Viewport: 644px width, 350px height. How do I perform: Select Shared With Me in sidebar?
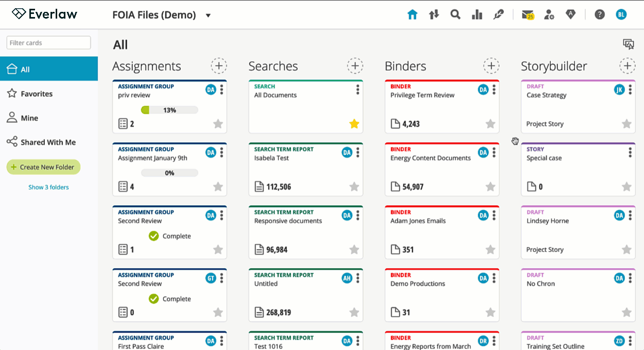[47, 142]
